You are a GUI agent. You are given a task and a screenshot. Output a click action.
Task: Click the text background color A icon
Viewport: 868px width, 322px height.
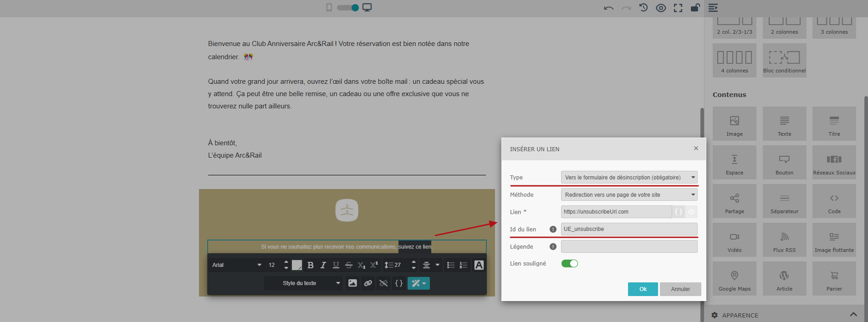coord(479,265)
